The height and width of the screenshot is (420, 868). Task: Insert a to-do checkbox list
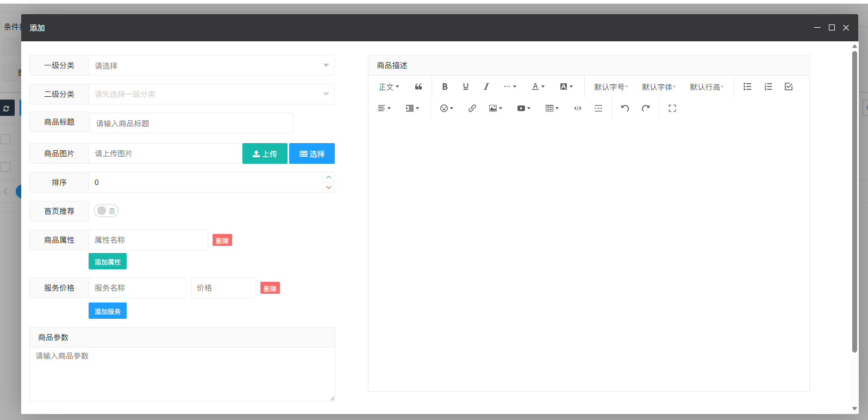[x=789, y=87]
